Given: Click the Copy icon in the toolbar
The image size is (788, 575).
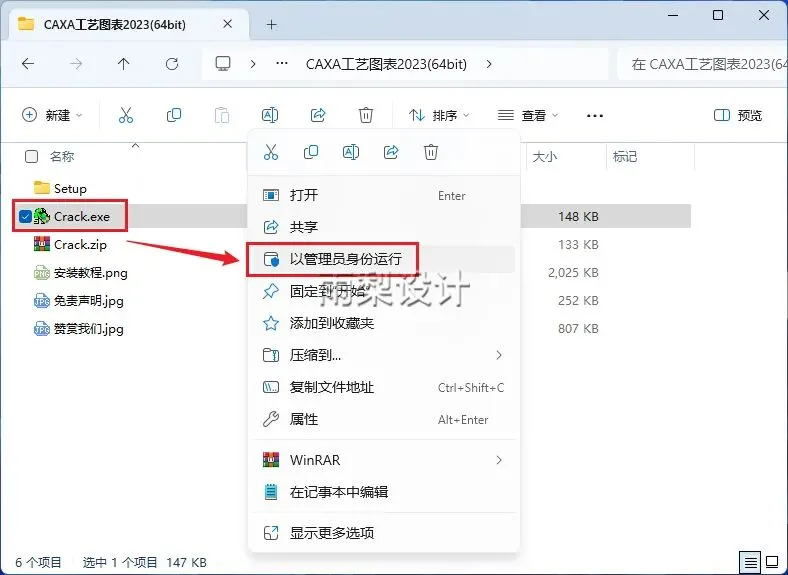Looking at the screenshot, I should [x=174, y=116].
